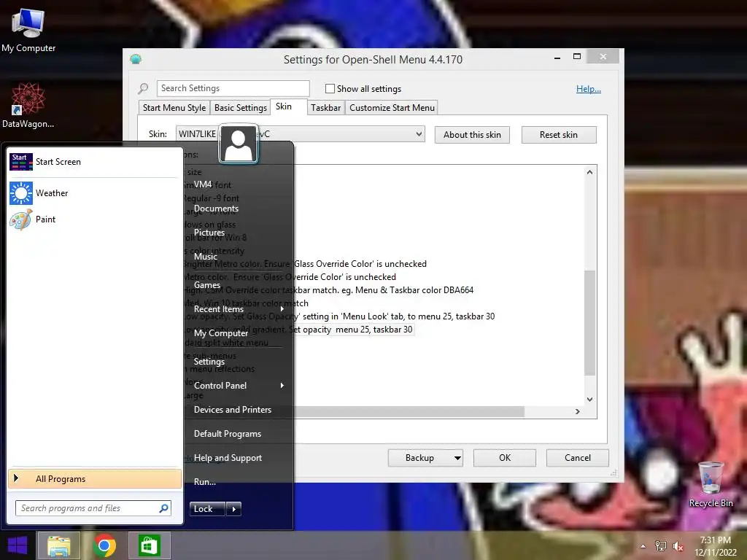Viewport: 747px width, 560px height.
Task: Select the 'Menu & Taskbar color DBA664' option
Action: (329, 290)
